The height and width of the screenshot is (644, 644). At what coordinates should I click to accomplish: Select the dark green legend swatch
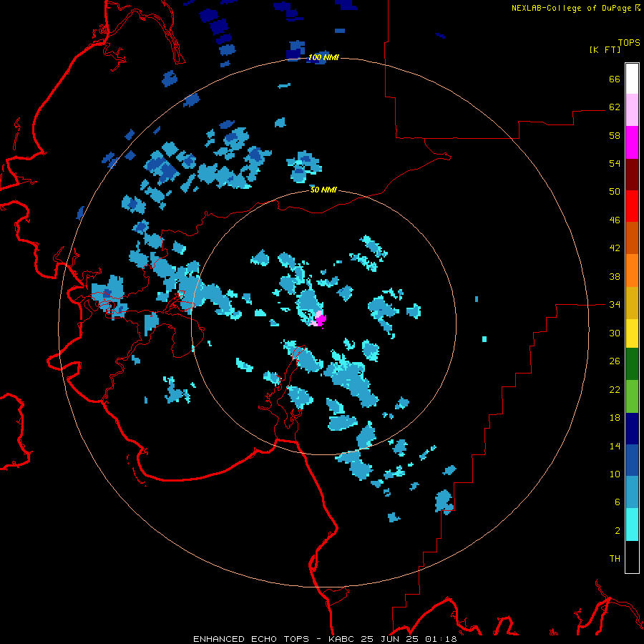(x=632, y=364)
